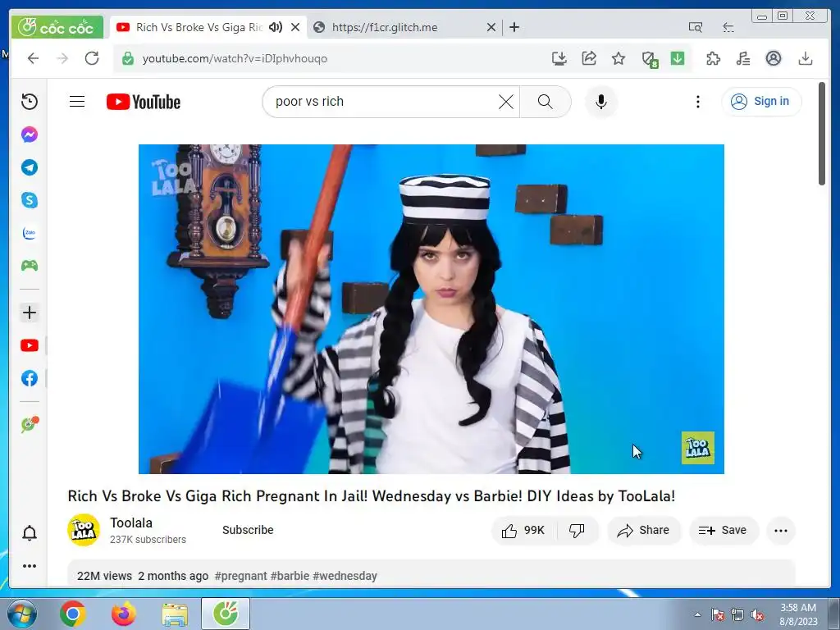Close the Rich Vs Broke YouTube tab
Screen dimensions: 840x630
[x=295, y=27]
